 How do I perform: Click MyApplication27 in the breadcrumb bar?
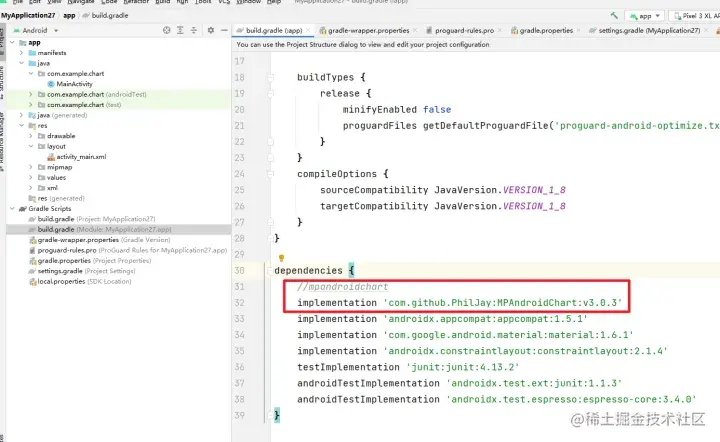[x=28, y=16]
